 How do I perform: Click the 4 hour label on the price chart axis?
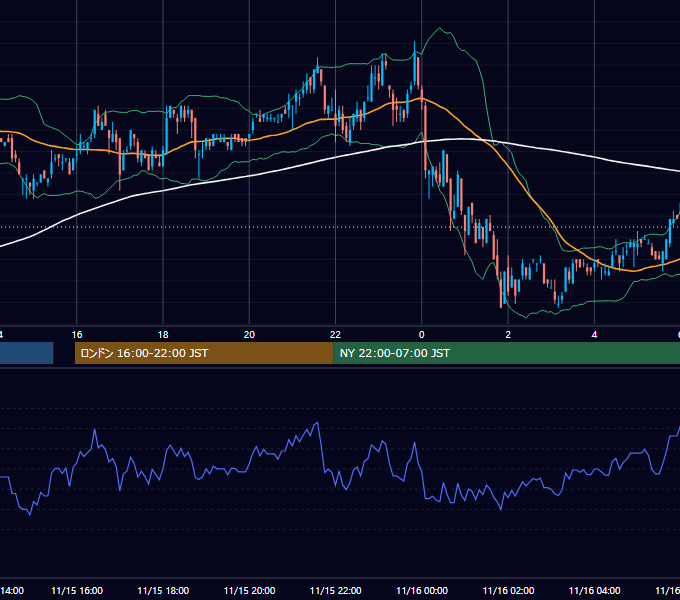(x=594, y=334)
